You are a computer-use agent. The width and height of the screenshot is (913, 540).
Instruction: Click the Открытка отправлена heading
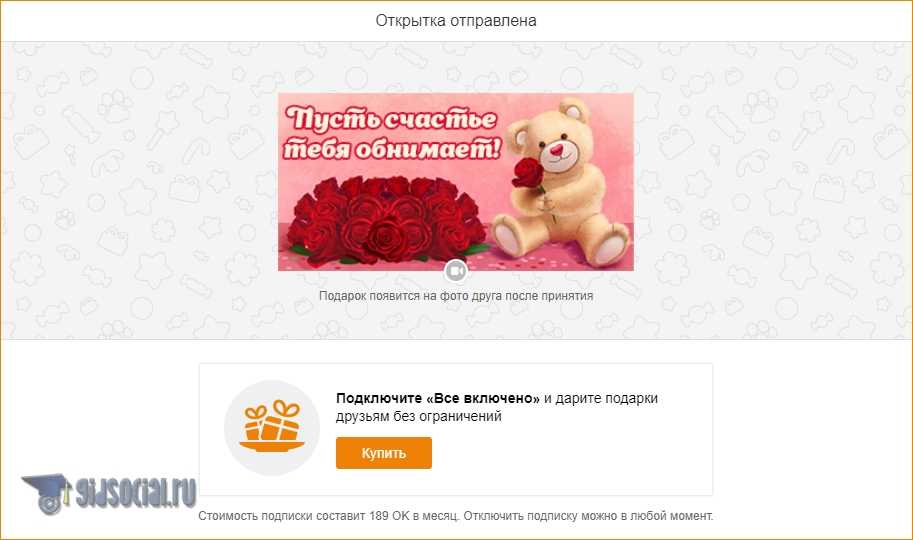point(456,20)
